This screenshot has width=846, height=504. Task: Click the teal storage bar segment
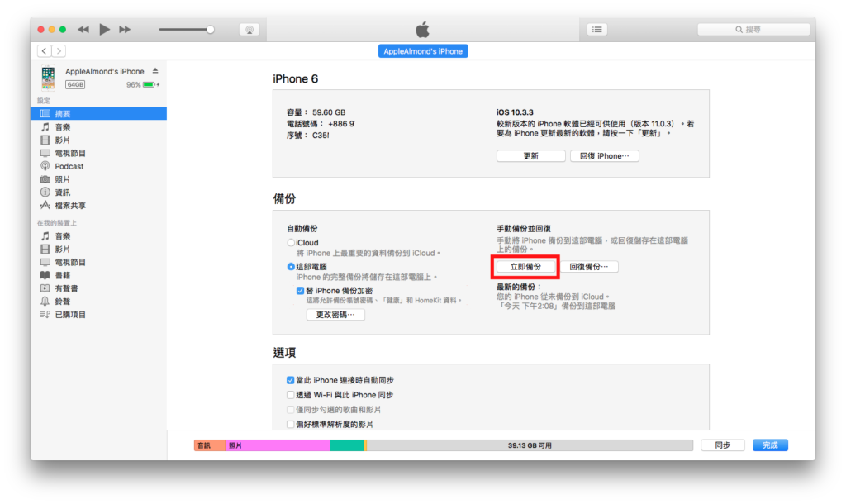(347, 445)
